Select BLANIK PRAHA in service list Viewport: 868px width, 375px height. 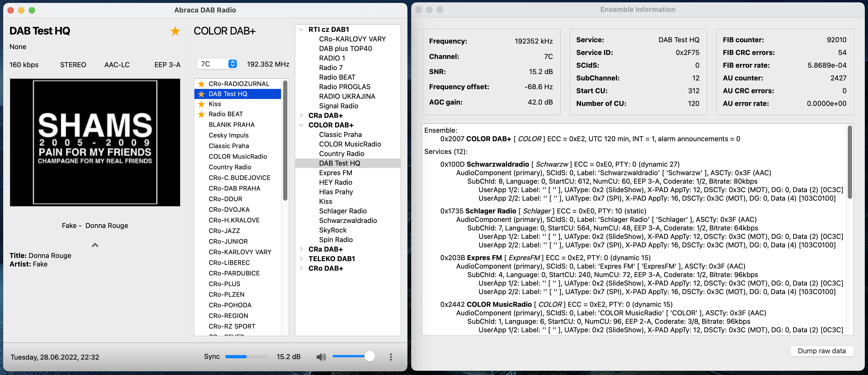click(238, 124)
